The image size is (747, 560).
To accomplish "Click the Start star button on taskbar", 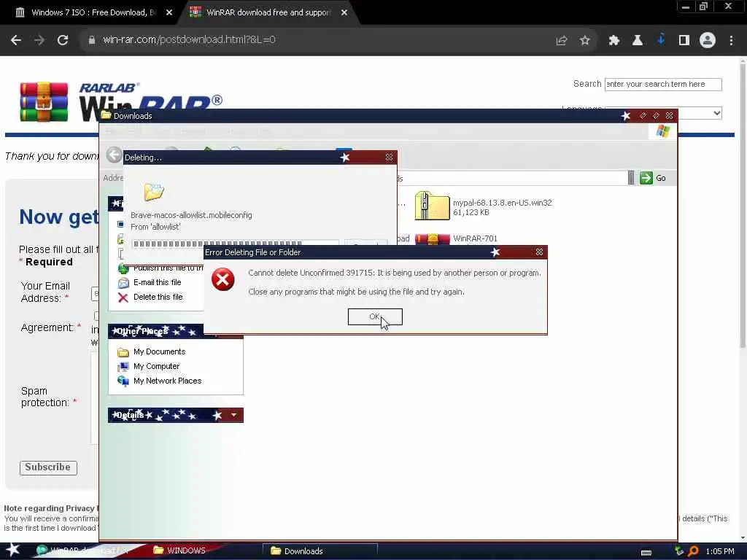I will click(x=13, y=551).
